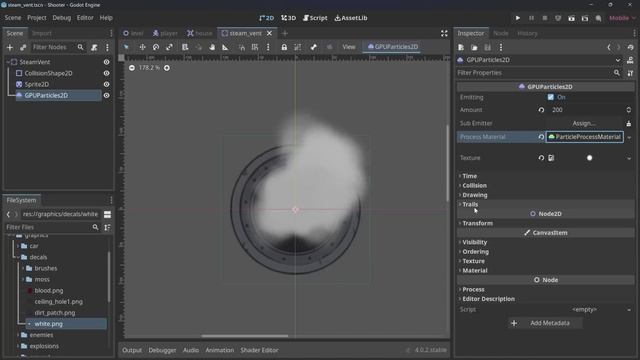
Task: Open the viewport View menu
Action: tap(349, 47)
